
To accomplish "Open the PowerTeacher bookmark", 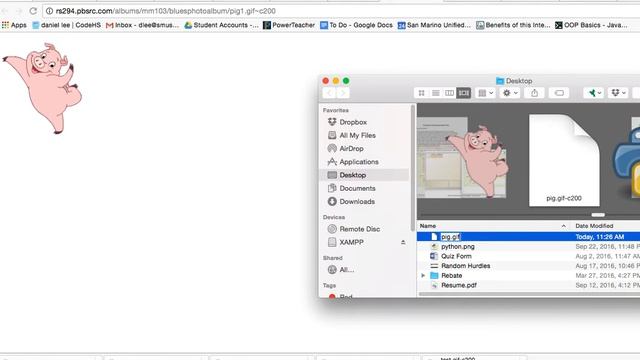I will coord(289,25).
